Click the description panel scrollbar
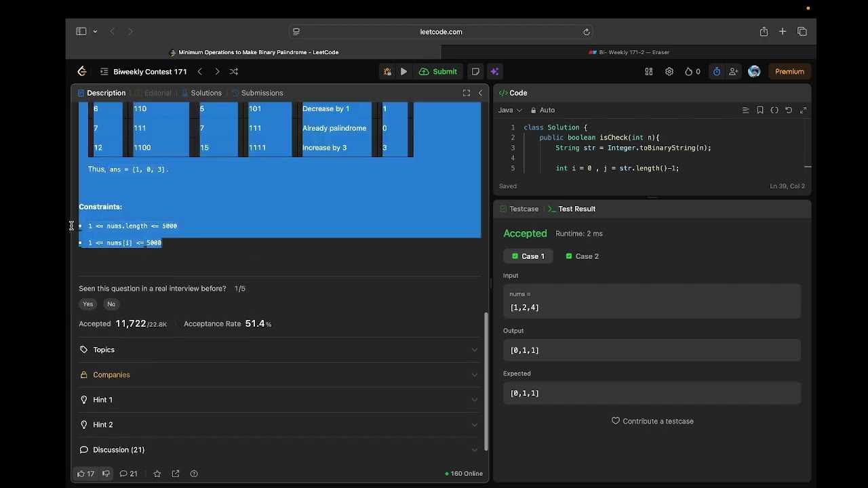The height and width of the screenshot is (488, 868). [x=486, y=382]
